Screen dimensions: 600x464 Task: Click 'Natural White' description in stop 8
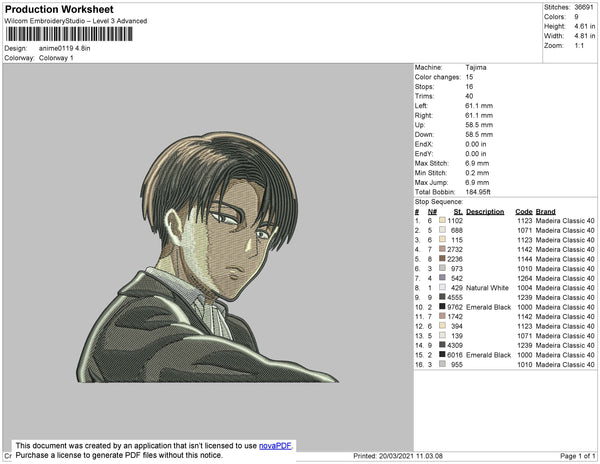[x=488, y=288]
